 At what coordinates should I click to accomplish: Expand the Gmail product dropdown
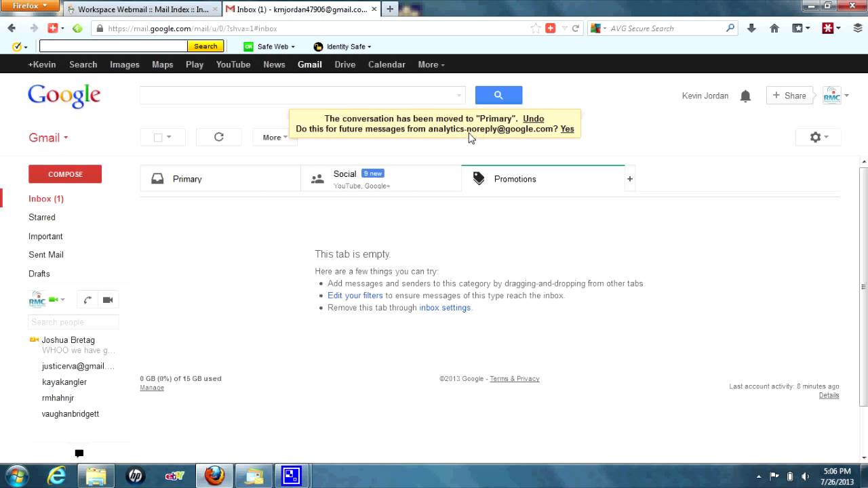[x=48, y=138]
